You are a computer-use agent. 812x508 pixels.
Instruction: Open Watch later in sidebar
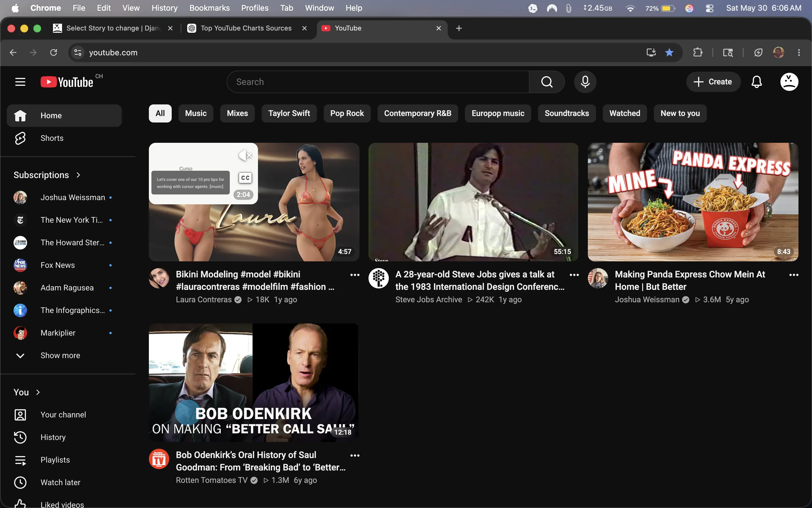[x=64, y=482]
